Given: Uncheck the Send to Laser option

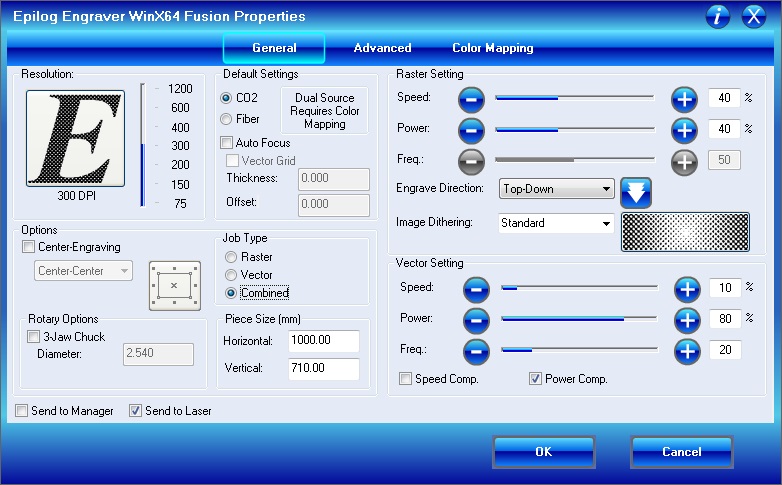Looking at the screenshot, I should click(x=135, y=411).
